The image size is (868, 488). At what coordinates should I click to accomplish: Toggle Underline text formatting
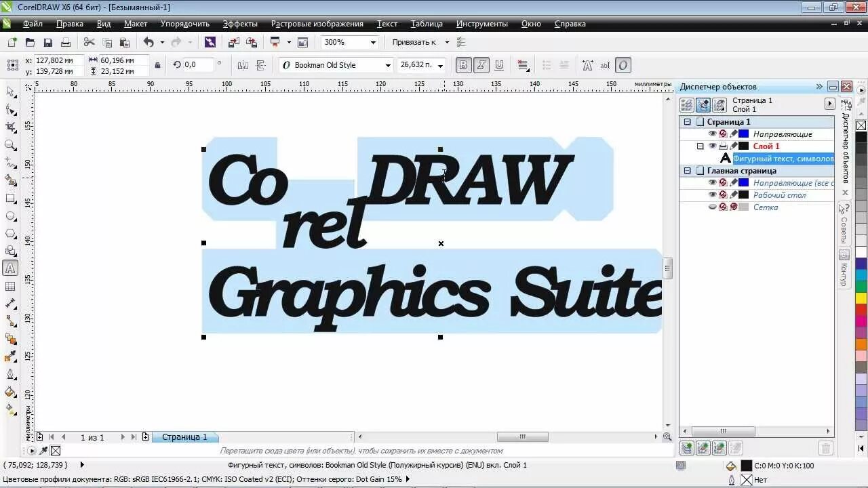click(x=499, y=65)
